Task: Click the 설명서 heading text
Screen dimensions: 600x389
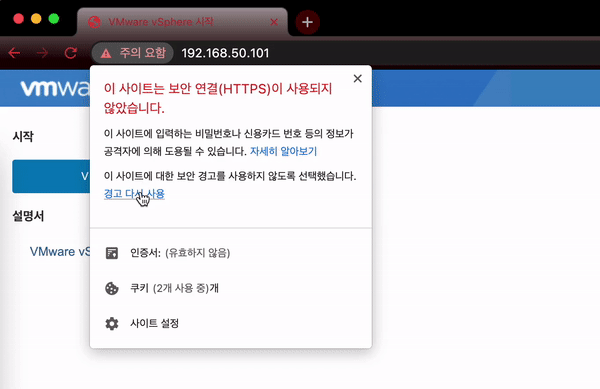Action: pos(28,216)
